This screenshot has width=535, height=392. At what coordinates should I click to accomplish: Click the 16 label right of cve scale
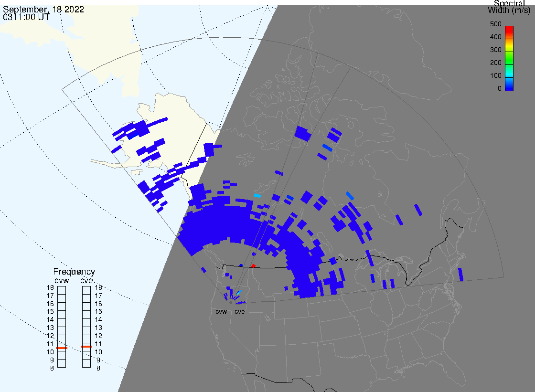pos(98,304)
